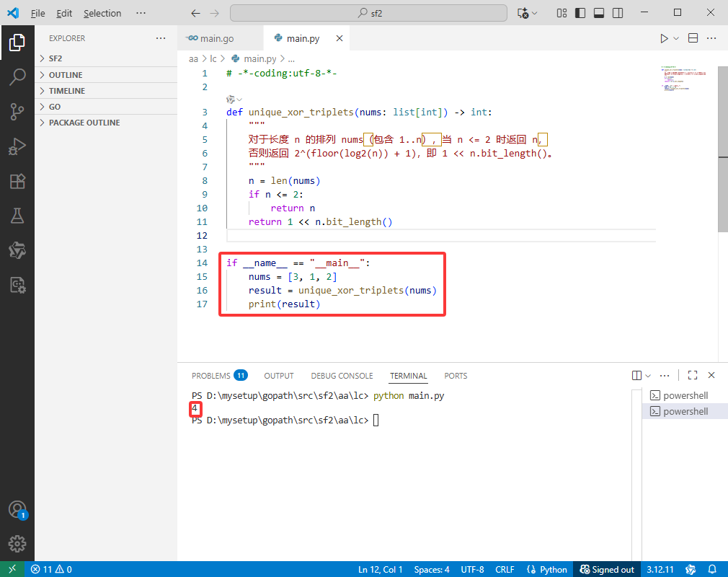Expand the OUTLINE section
Image resolution: width=728 pixels, height=577 pixels.
[x=106, y=75]
